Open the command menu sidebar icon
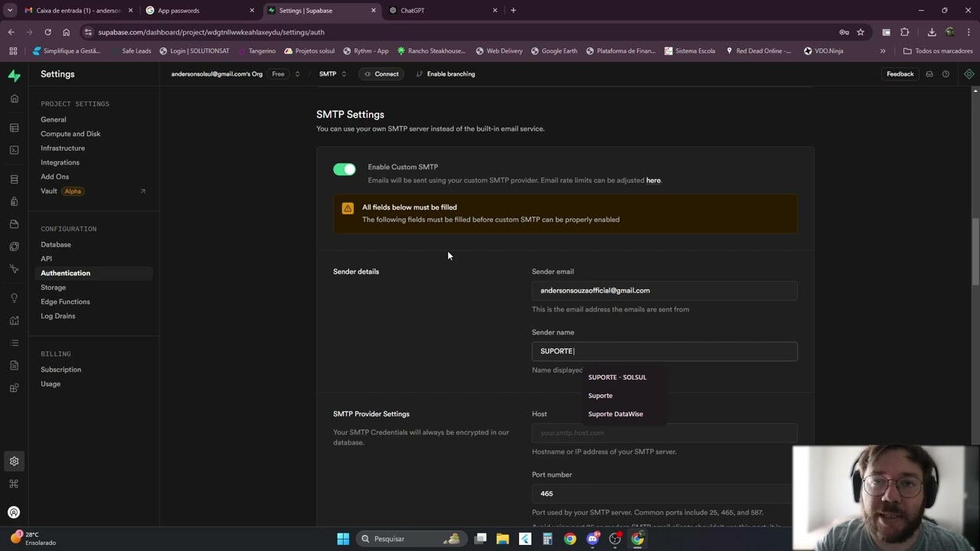The image size is (980, 551). [14, 484]
